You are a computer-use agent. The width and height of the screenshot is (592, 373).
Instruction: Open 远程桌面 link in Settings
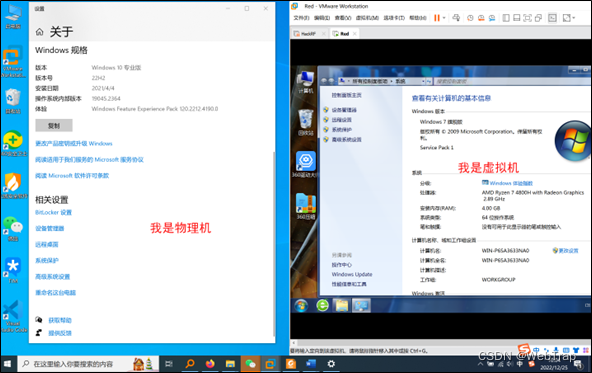click(x=47, y=245)
